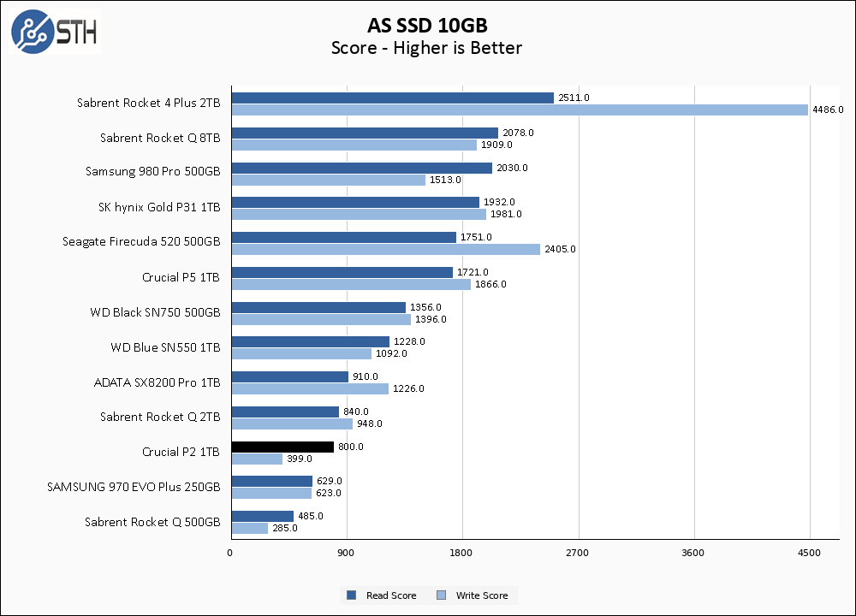Click the WD Black SN750 500GB label

(x=155, y=312)
